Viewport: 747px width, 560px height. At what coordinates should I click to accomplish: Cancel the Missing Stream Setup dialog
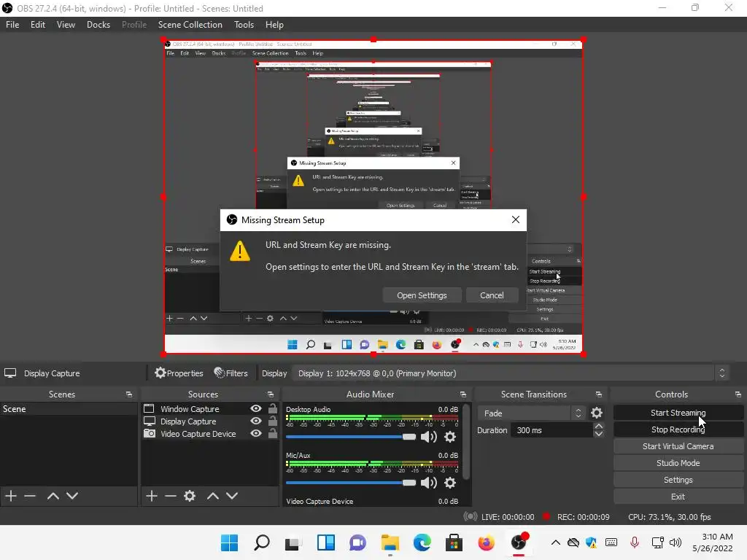point(492,295)
